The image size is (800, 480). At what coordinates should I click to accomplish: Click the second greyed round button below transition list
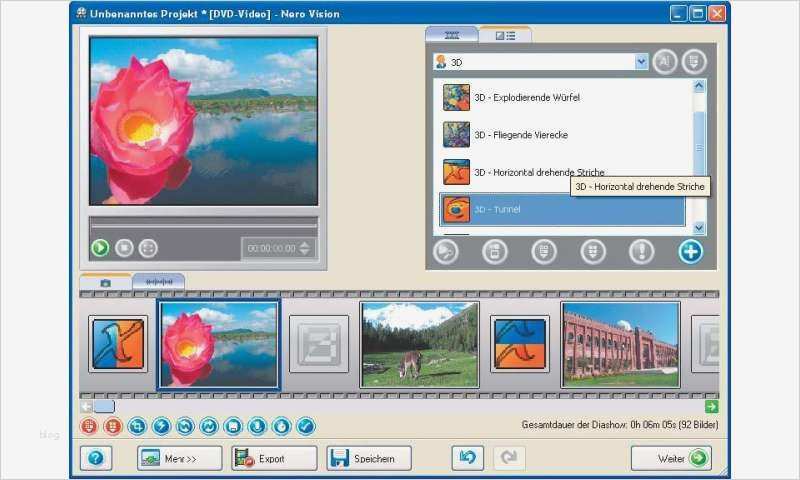pyautogui.click(x=495, y=251)
